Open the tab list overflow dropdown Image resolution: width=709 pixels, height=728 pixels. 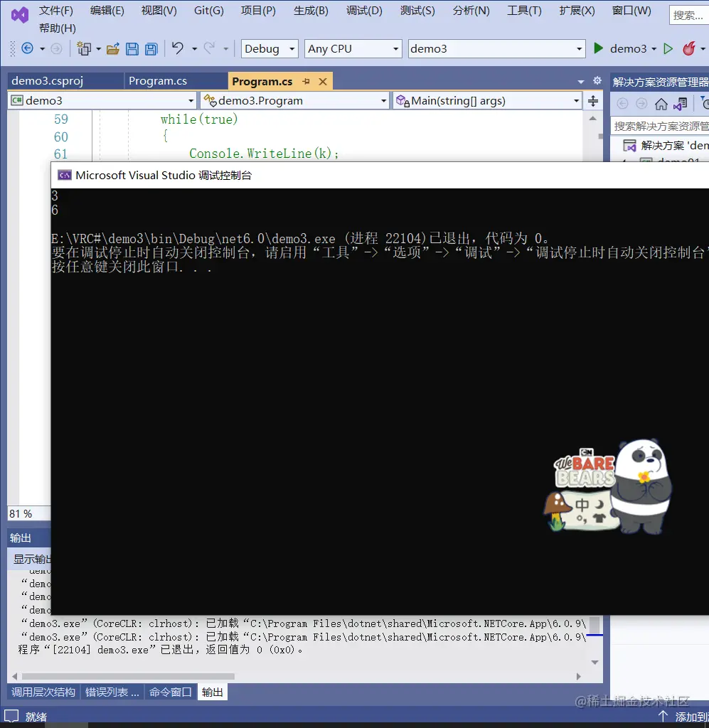(581, 82)
